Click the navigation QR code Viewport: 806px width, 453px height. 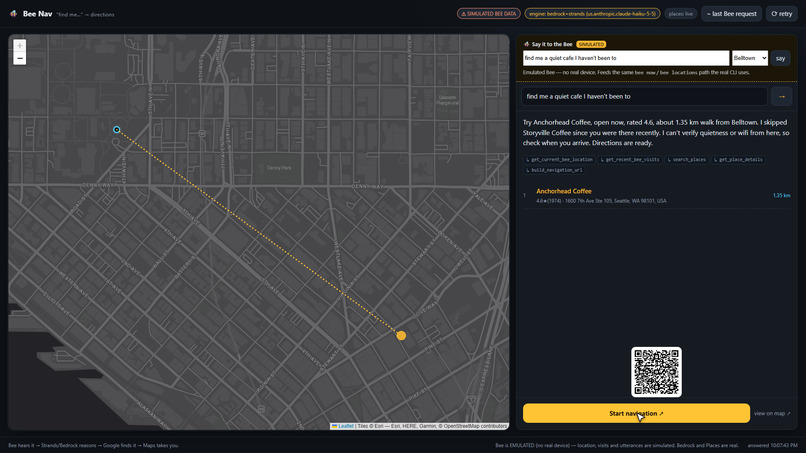click(x=656, y=372)
